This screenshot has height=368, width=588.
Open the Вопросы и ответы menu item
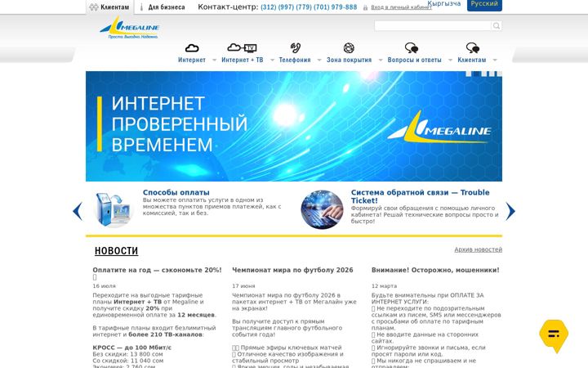(414, 60)
